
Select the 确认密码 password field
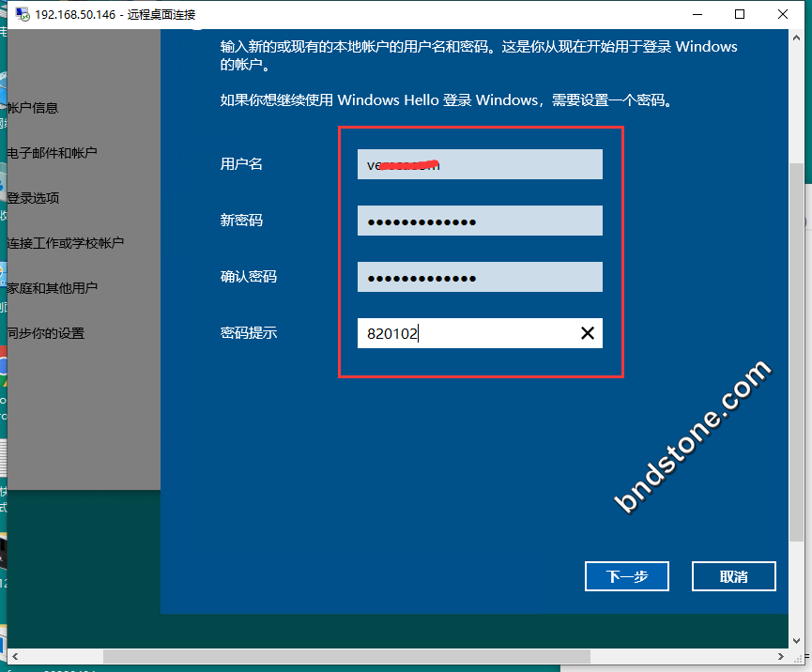pyautogui.click(x=479, y=278)
